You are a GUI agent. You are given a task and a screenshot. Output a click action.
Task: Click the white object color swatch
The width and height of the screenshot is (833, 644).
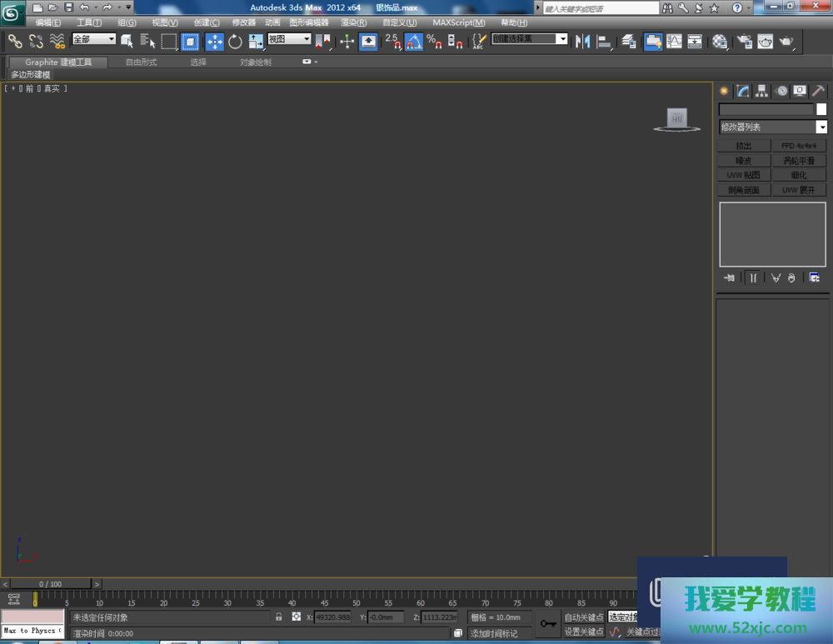[x=821, y=109]
